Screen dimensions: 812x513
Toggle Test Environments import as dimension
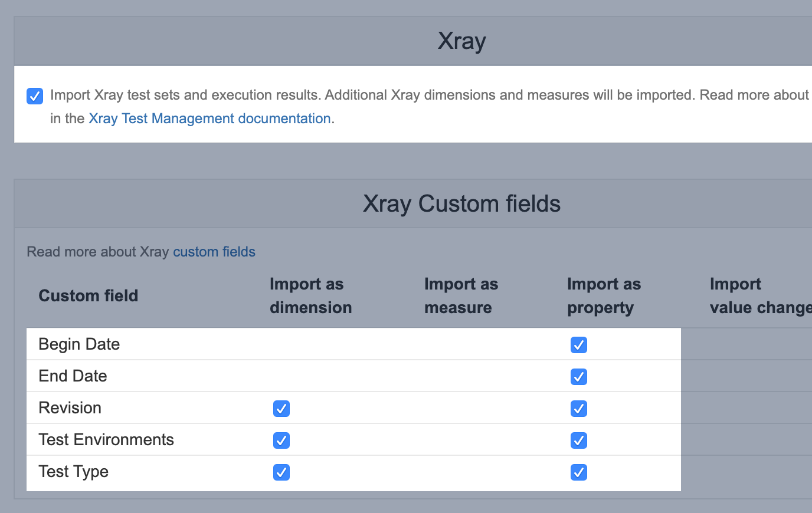click(x=281, y=440)
